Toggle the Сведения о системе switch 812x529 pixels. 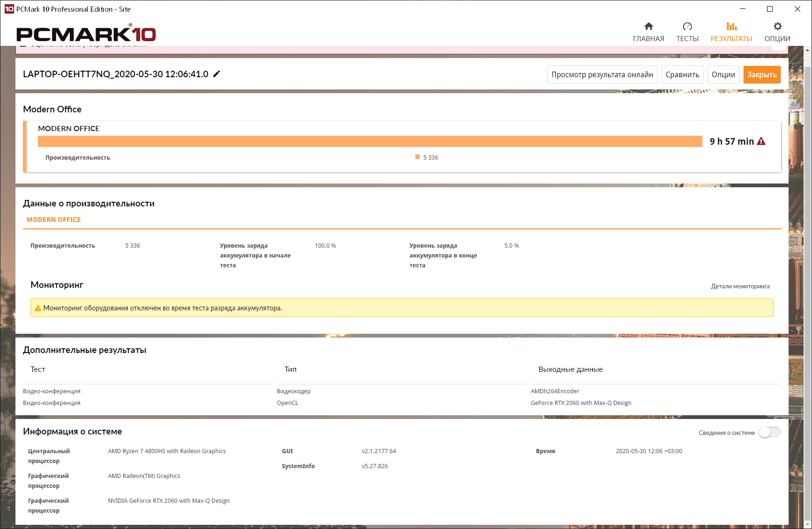click(769, 433)
